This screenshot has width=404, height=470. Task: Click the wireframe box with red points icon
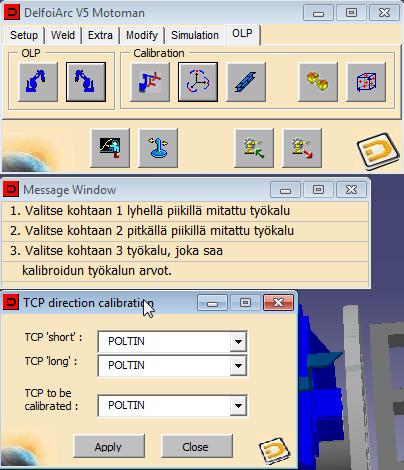[x=366, y=82]
